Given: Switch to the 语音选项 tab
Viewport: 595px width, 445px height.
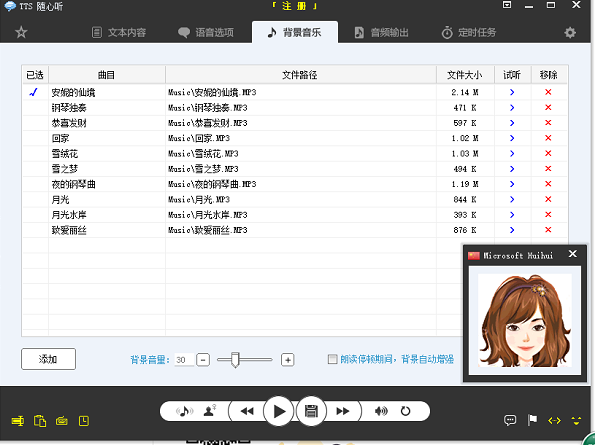Looking at the screenshot, I should (206, 33).
